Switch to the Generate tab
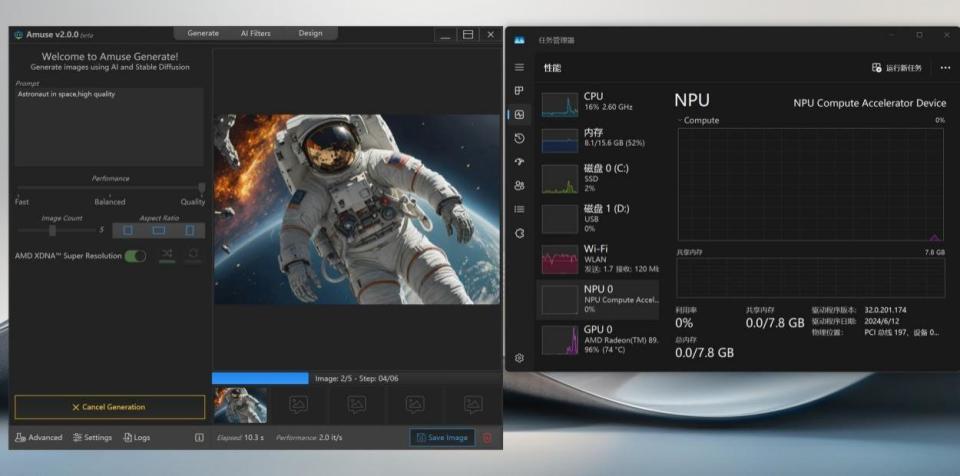The width and height of the screenshot is (960, 476). click(x=203, y=33)
